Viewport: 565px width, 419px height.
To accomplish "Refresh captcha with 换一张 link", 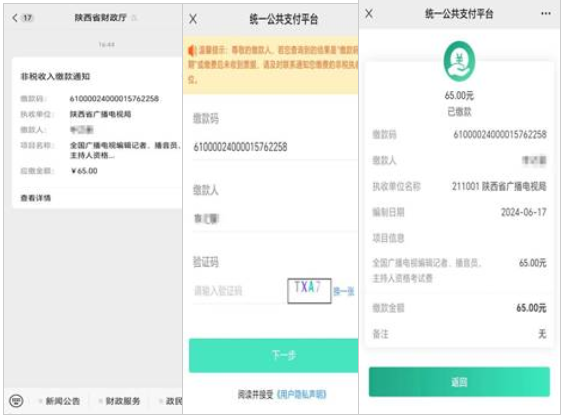I will (x=343, y=291).
